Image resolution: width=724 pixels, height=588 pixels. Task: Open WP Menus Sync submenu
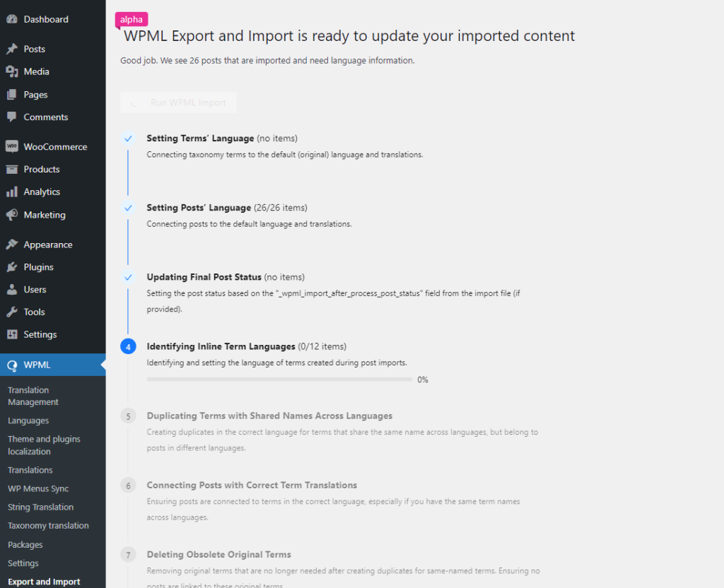tap(38, 489)
